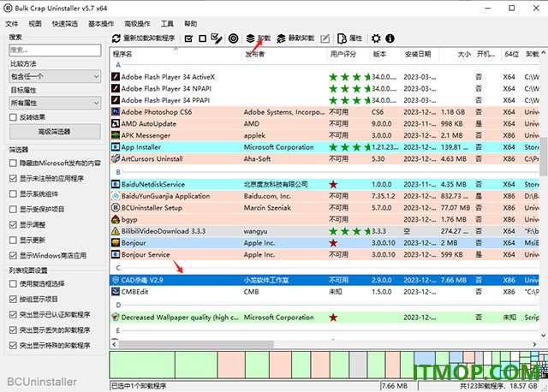
Task: Click in the search input field
Action: 55,50
